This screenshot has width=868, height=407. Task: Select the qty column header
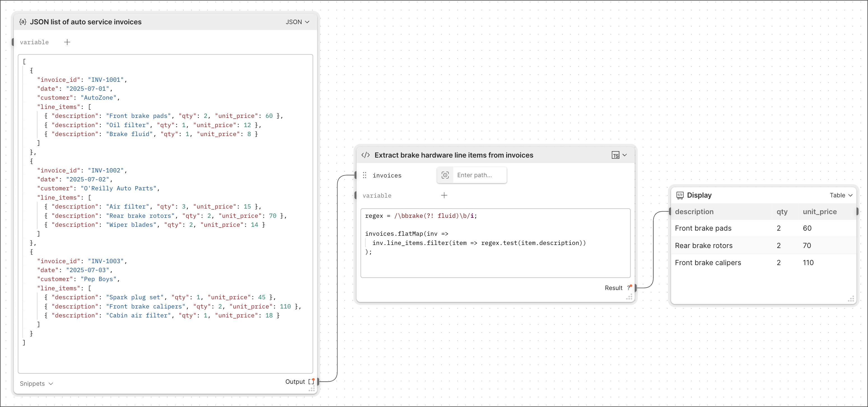tap(782, 212)
